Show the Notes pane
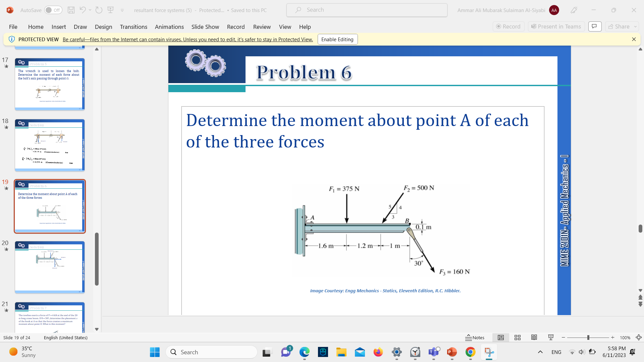644x362 pixels. tap(475, 338)
